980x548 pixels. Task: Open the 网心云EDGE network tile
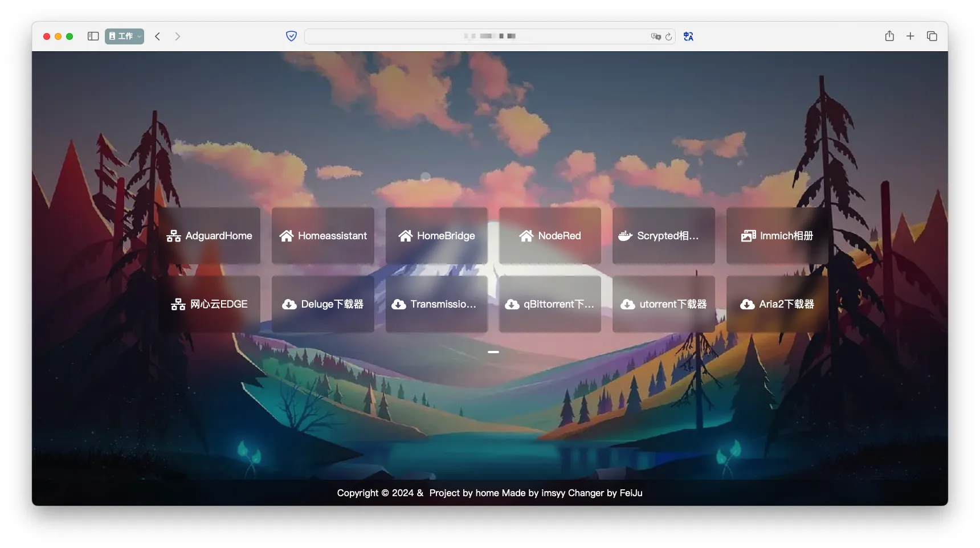point(209,304)
